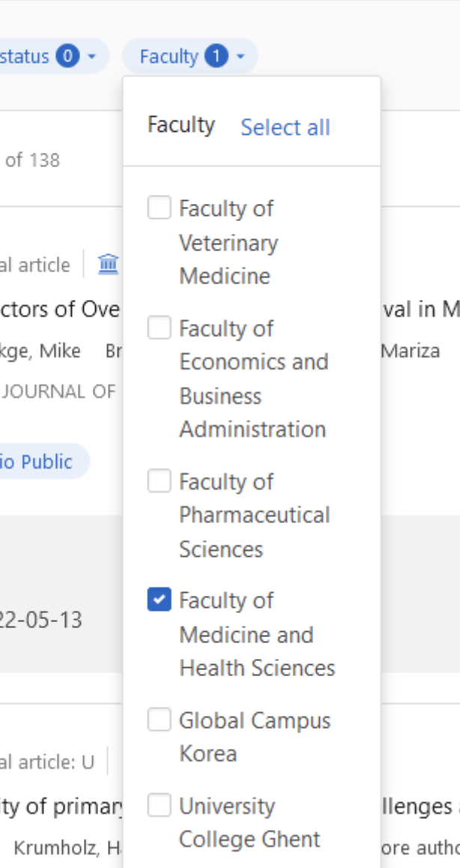Uncheck Faculty of Medicine and Health Sciences
The image size is (460, 868).
pyautogui.click(x=159, y=600)
